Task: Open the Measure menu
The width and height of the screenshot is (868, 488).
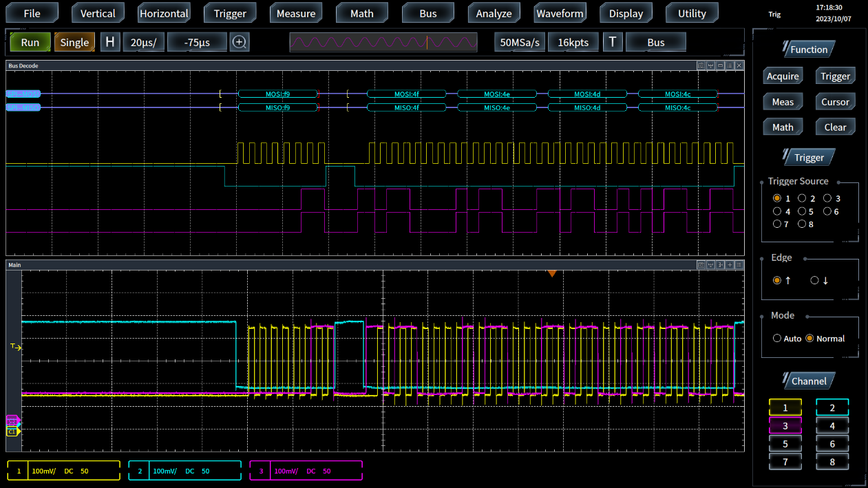Action: click(x=296, y=13)
